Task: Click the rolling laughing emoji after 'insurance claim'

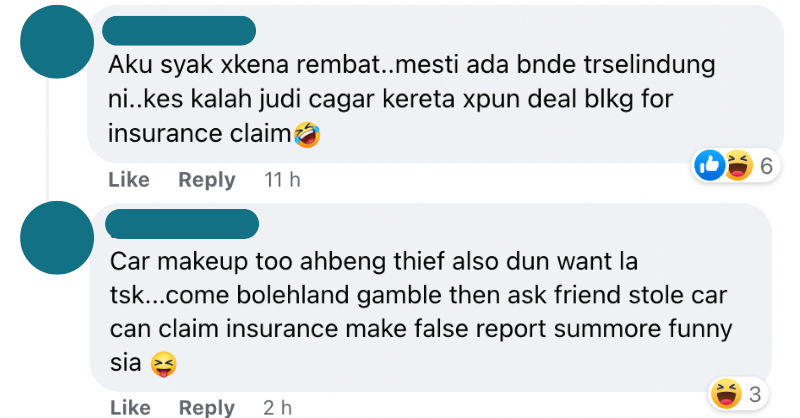Action: pos(307,135)
